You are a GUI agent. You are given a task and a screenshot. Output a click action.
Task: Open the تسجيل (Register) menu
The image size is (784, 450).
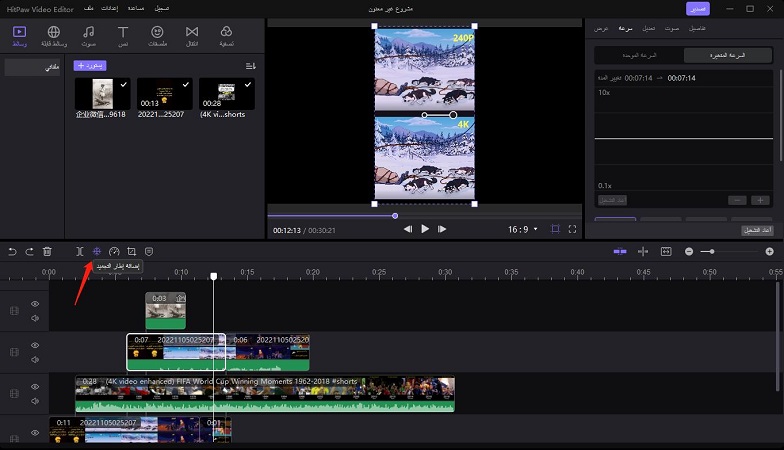coord(162,8)
